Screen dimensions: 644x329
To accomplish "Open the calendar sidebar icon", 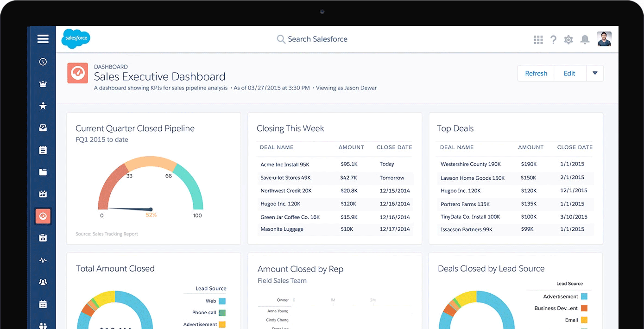I will (43, 304).
